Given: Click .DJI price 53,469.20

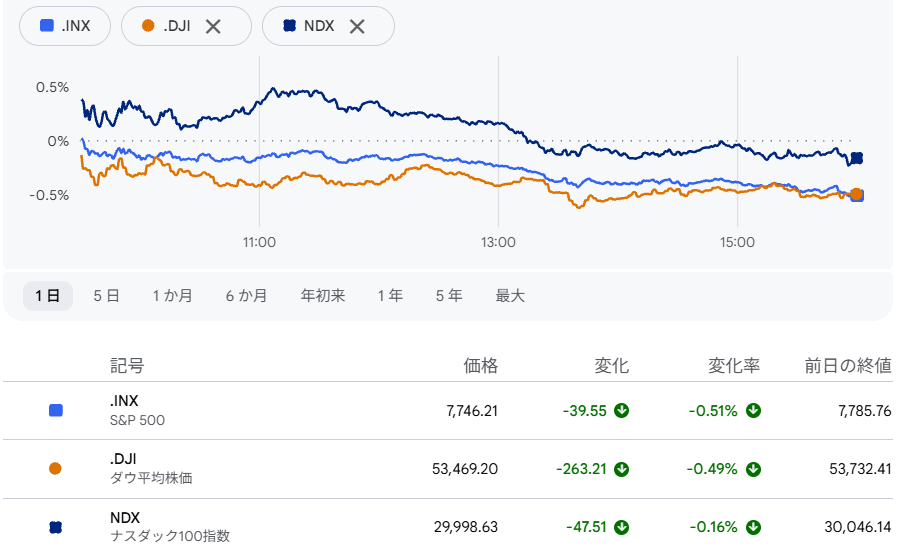Looking at the screenshot, I should (465, 469).
